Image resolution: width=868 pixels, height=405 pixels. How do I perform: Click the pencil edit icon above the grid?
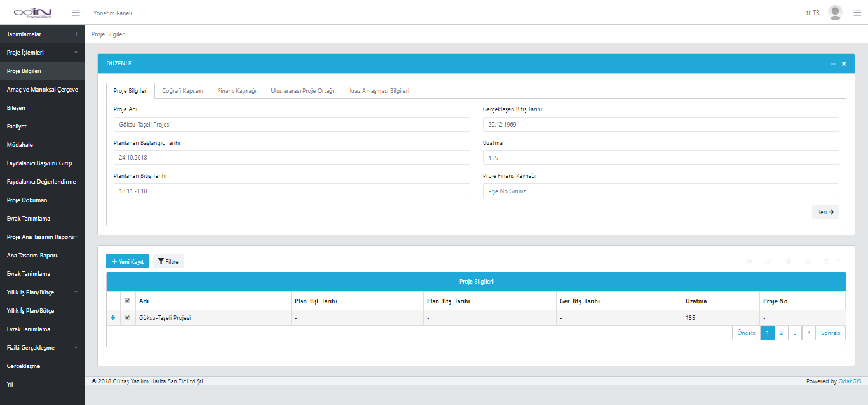click(769, 261)
